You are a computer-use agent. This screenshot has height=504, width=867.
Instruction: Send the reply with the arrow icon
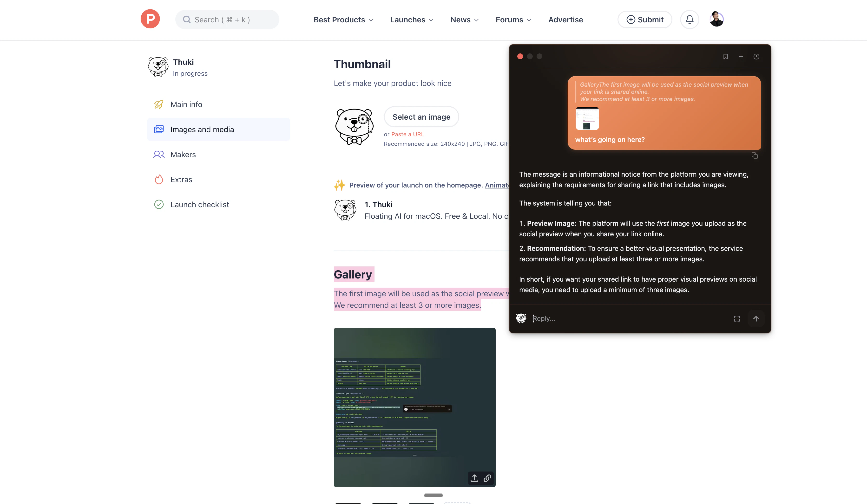pos(756,318)
